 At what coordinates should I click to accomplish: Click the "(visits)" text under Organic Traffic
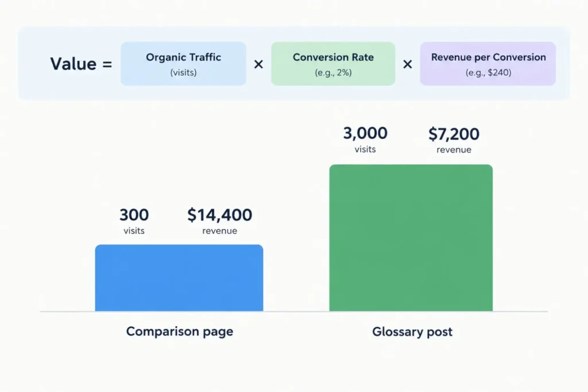[x=183, y=73]
